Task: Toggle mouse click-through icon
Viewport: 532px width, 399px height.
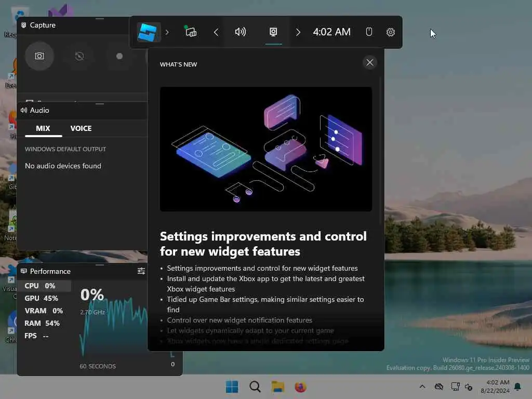Action: click(x=369, y=32)
